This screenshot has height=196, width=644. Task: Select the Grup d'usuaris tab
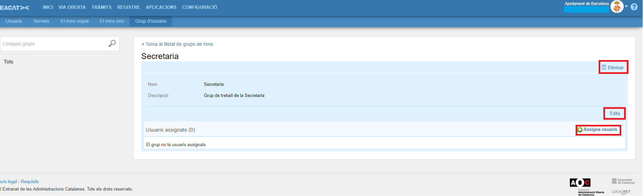pos(151,21)
